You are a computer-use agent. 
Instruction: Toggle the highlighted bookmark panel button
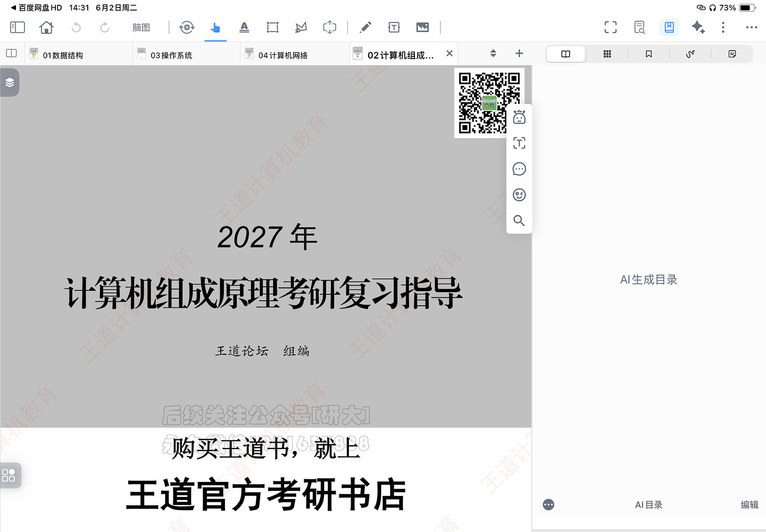point(669,27)
